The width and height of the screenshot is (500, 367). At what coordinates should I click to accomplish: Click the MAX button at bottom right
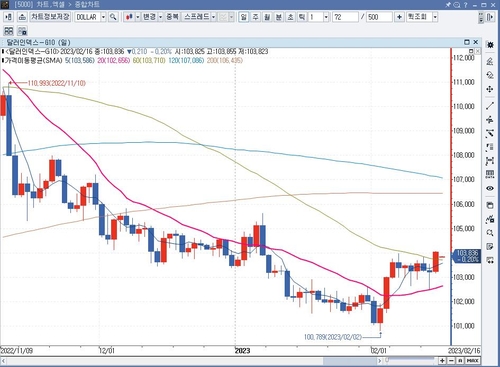(473, 361)
